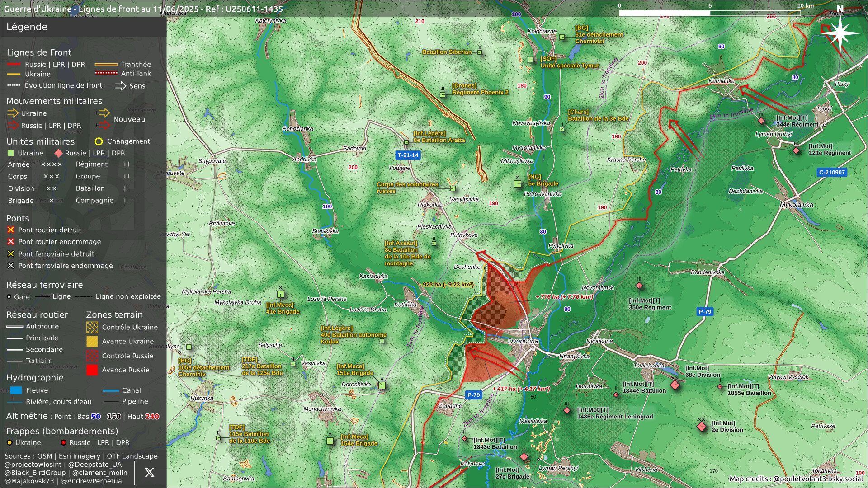Image resolution: width=868 pixels, height=488 pixels.
Task: Click the red Avance Russie swatch
Action: [92, 370]
